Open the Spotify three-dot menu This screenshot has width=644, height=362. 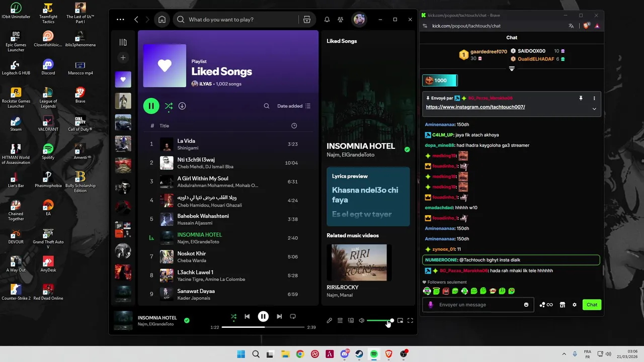click(x=120, y=20)
